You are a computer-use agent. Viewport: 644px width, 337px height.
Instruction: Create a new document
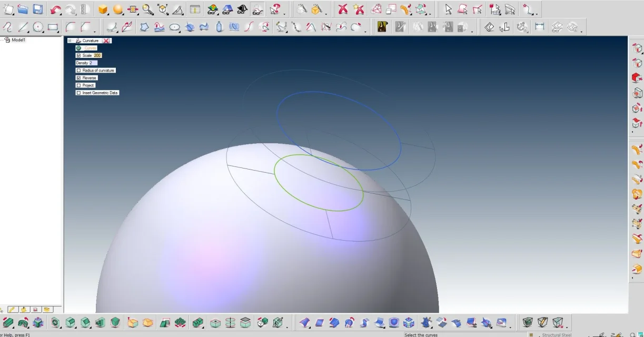coord(8,9)
